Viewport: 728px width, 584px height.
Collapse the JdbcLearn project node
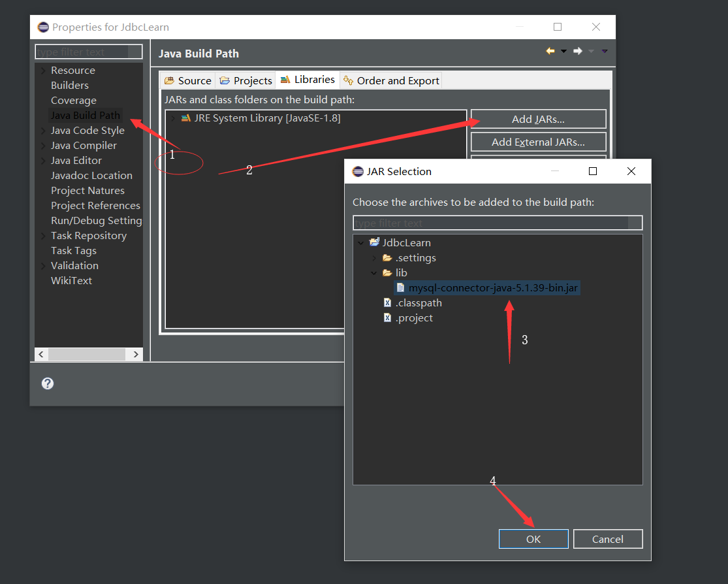[x=361, y=242]
